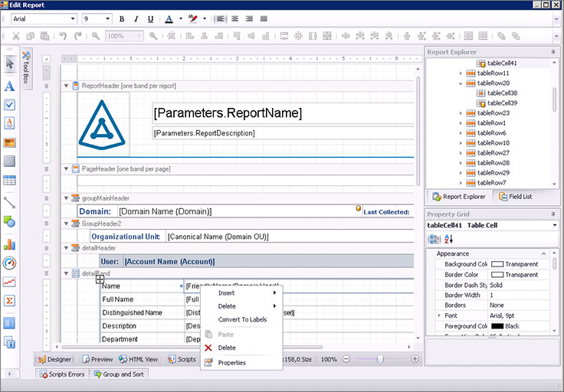564x392 pixels.
Task: Open the Scripts tab
Action: (182, 359)
